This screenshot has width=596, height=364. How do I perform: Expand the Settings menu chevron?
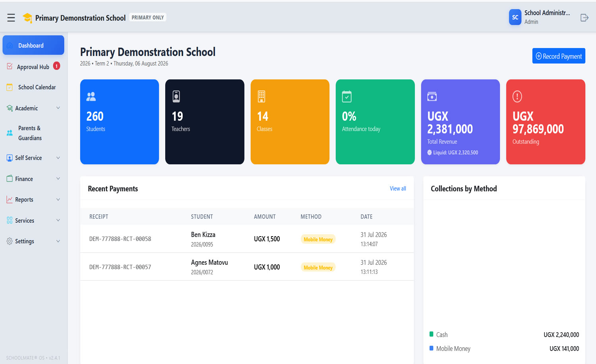click(x=58, y=241)
